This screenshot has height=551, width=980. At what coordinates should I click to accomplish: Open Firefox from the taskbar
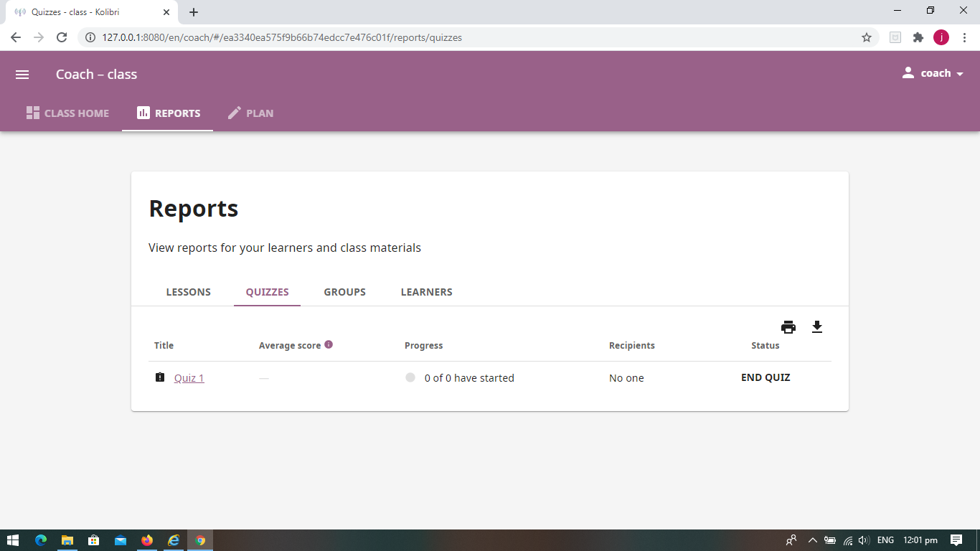(x=147, y=540)
